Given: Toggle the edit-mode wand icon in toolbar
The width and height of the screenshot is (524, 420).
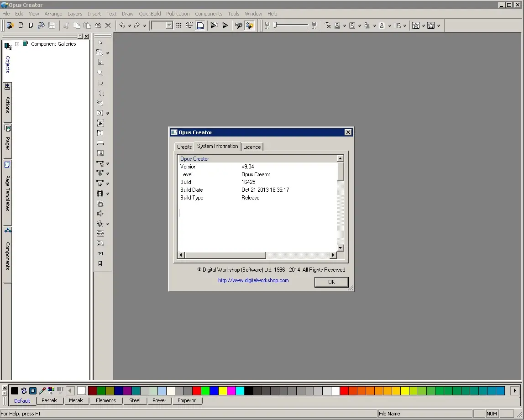Looking at the screenshot, I should click(x=250, y=26).
